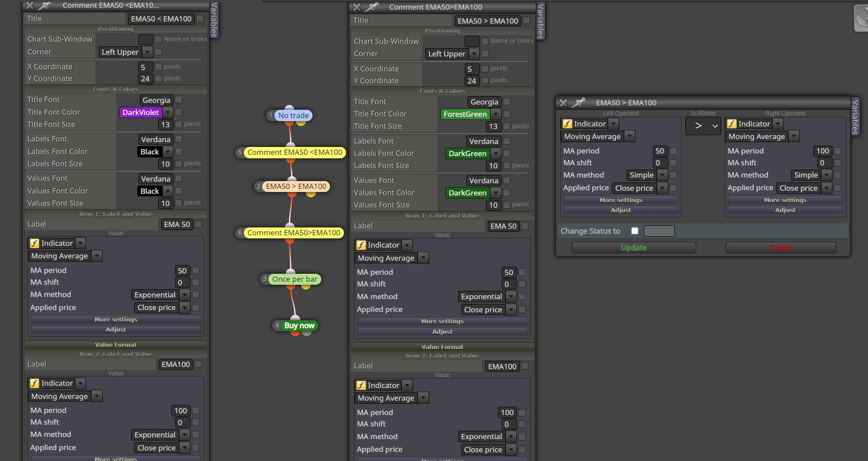The image size is (868, 461).
Task: Click Row 2 Indicator function icon in middle panel
Action: coord(361,385)
